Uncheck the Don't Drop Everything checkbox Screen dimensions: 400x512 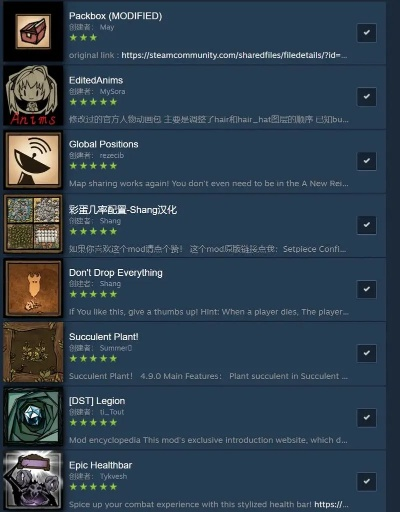click(x=367, y=289)
